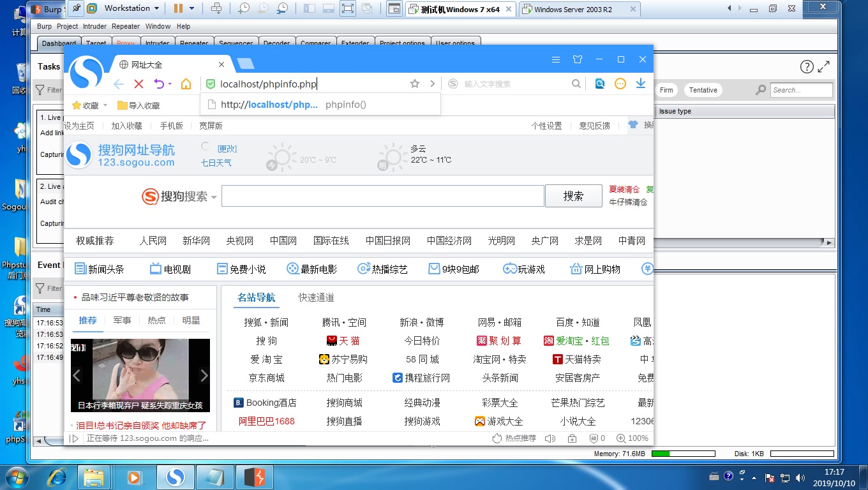The width and height of the screenshot is (868, 490).
Task: Click the VMware pause button
Action: (x=178, y=8)
